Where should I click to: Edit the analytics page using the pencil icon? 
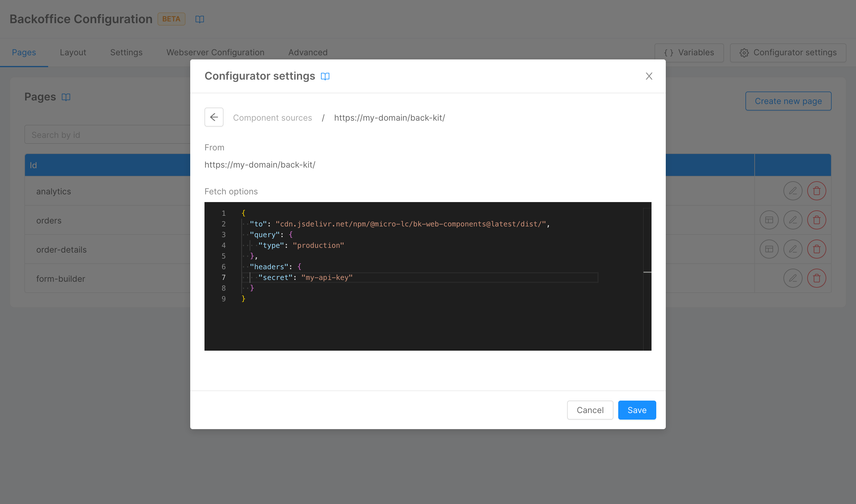[793, 191]
